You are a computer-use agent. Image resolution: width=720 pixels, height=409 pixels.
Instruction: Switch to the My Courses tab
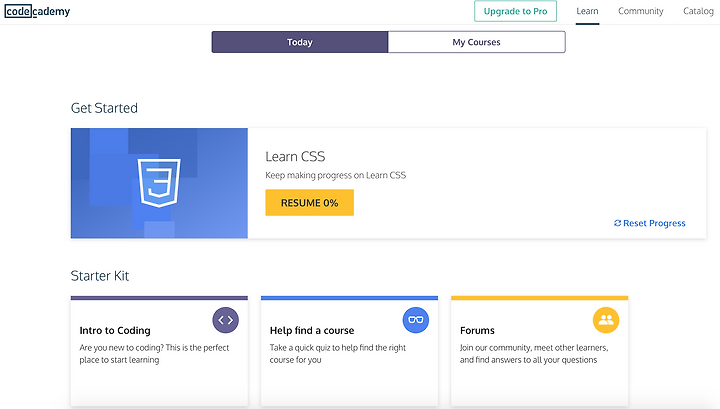[x=477, y=42]
